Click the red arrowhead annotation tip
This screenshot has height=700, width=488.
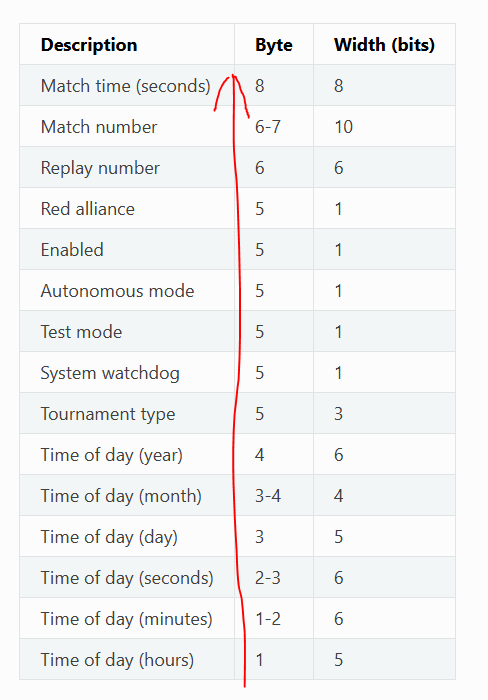233,76
